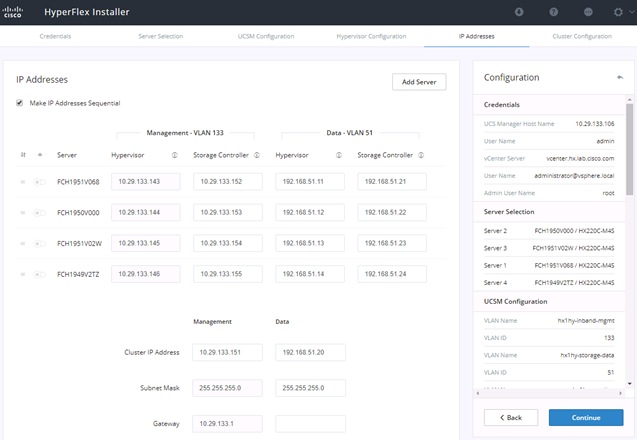Click the Add Server button

pos(419,82)
